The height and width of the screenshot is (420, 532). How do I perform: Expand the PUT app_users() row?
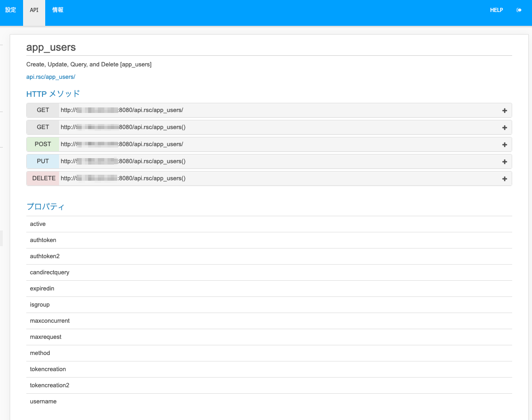click(x=504, y=162)
